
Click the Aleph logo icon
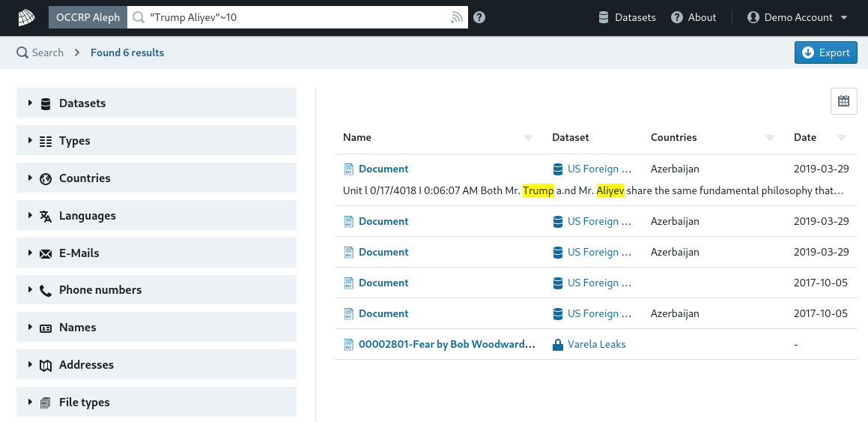[26, 18]
